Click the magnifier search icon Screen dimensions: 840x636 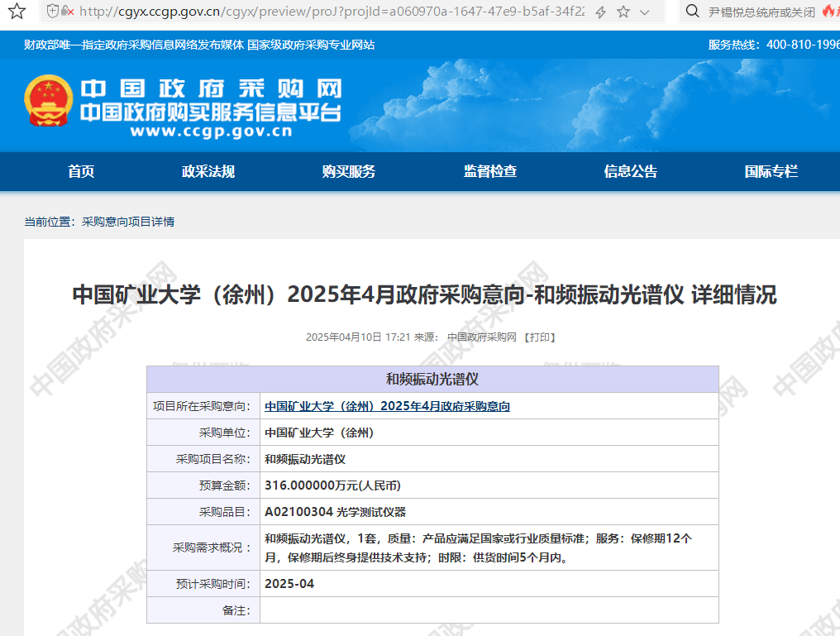click(x=692, y=12)
